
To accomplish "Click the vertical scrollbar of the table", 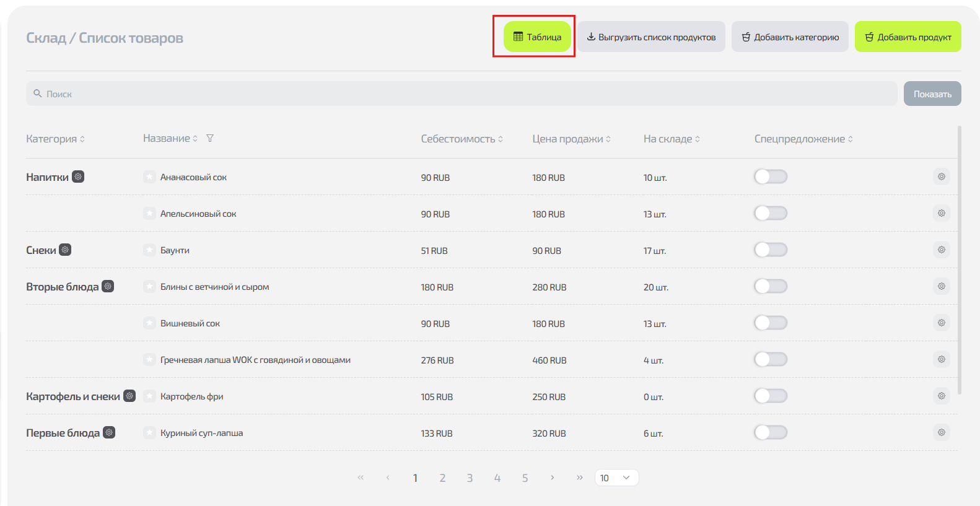I will click(x=960, y=260).
